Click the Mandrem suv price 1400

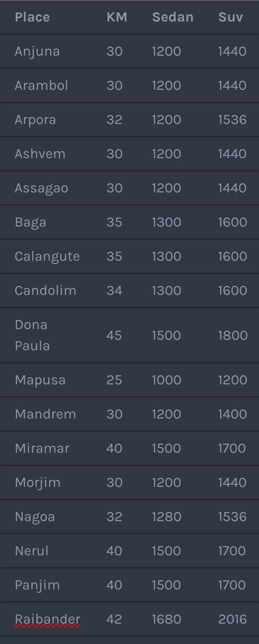coord(233,414)
